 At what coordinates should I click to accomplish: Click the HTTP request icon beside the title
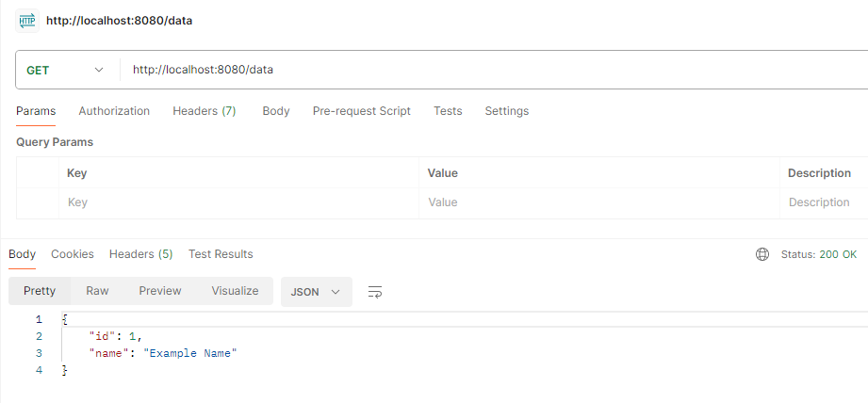26,20
